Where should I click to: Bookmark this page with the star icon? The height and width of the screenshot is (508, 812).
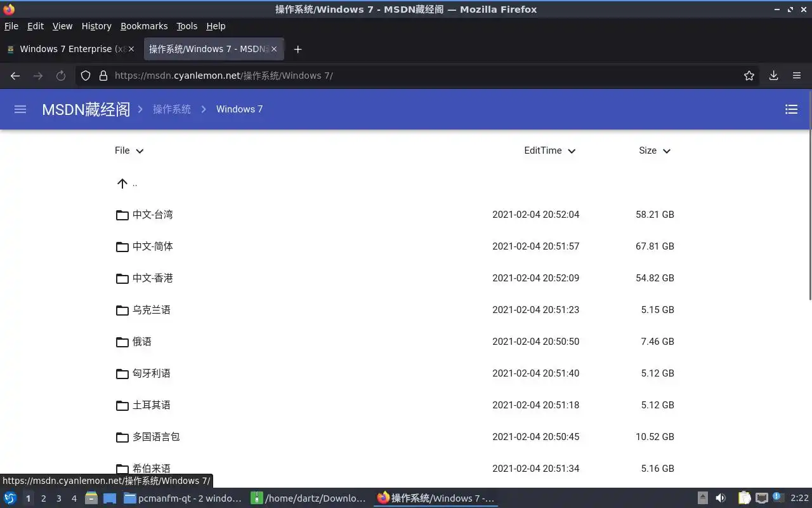[x=749, y=76]
